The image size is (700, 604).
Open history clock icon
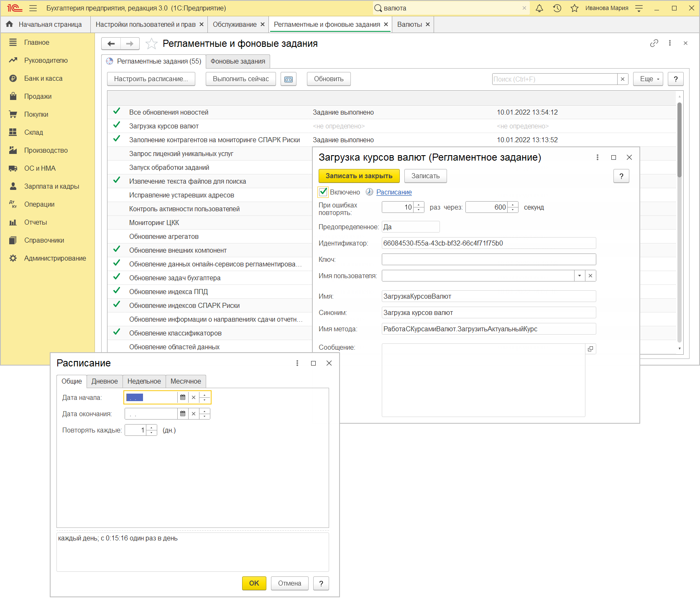pos(557,8)
